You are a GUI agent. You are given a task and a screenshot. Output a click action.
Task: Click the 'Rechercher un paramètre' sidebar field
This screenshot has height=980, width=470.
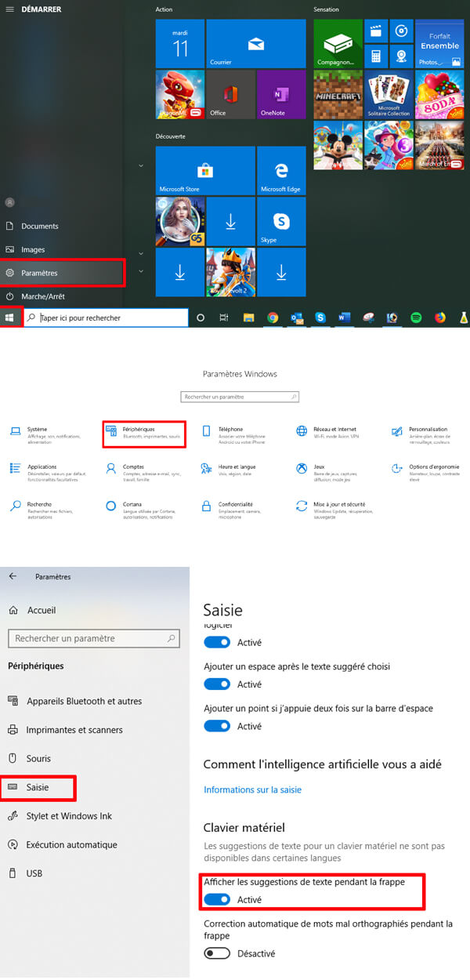point(94,638)
